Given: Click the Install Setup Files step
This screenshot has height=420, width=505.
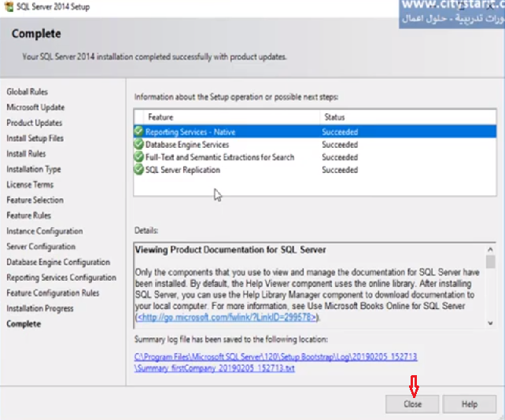Looking at the screenshot, I should coord(35,138).
